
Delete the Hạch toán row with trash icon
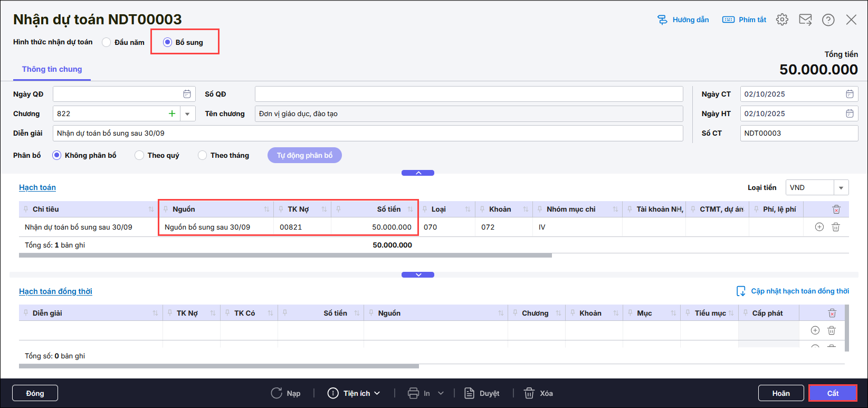coord(836,227)
